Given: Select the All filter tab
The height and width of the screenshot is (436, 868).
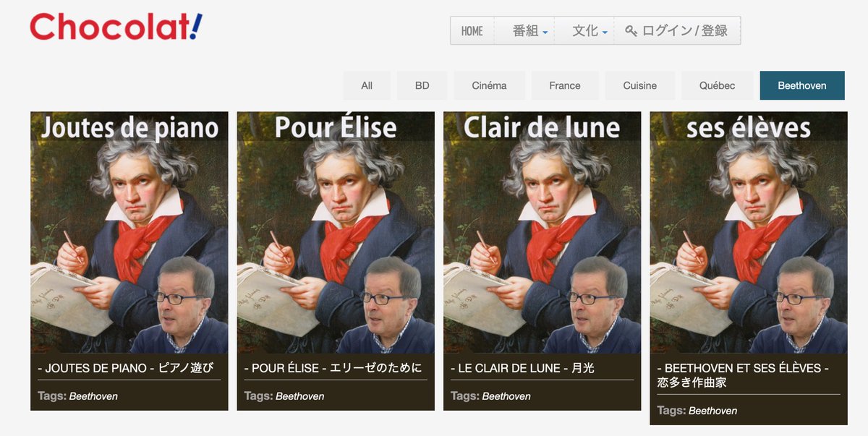Looking at the screenshot, I should (367, 85).
